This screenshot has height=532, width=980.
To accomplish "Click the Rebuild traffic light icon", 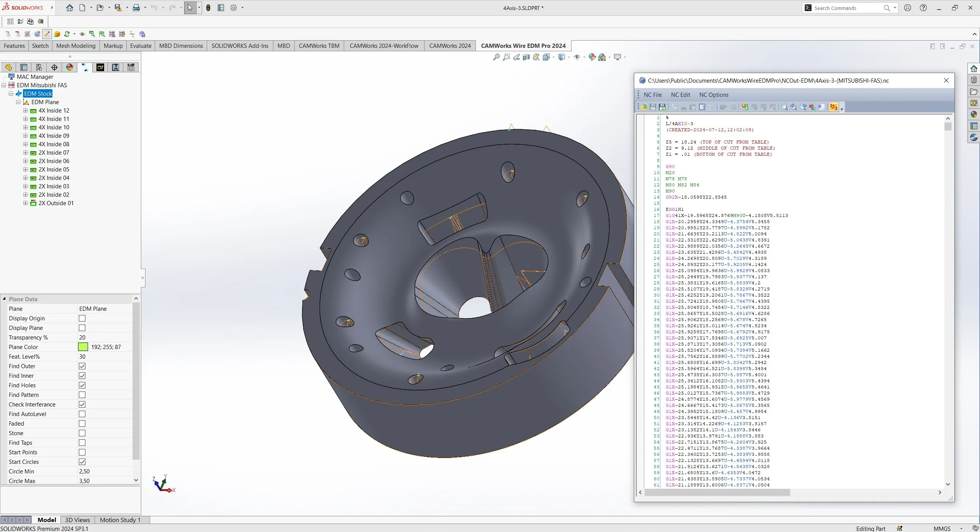I will tap(208, 8).
